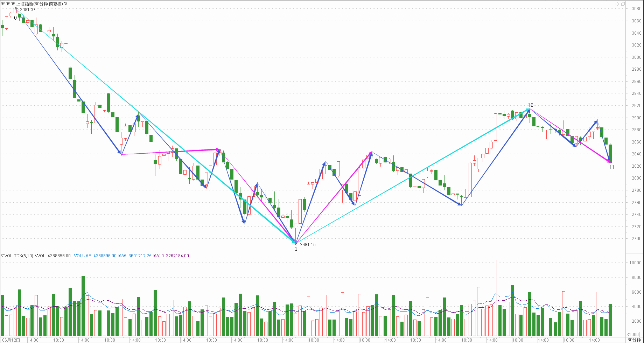Click the MA5 value label in volume panel
644x343 pixels.
[x=135, y=256]
